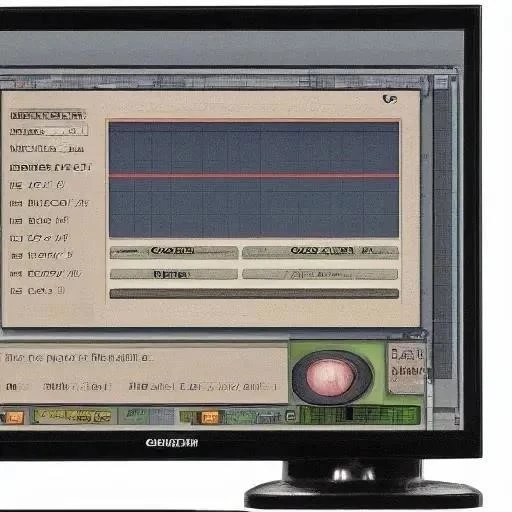512x512 pixels.
Task: Click the dark progress bar below the buttons
Action: point(254,294)
